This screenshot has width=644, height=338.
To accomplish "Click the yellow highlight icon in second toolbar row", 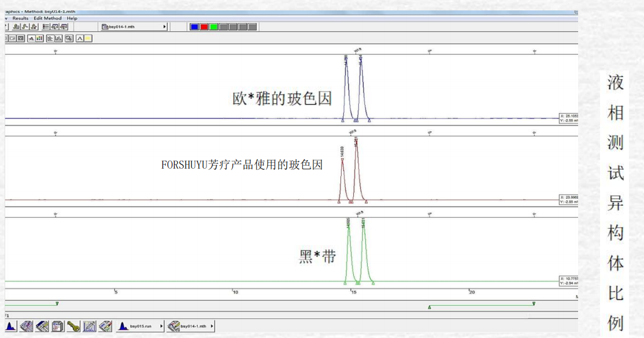I will tap(88, 39).
